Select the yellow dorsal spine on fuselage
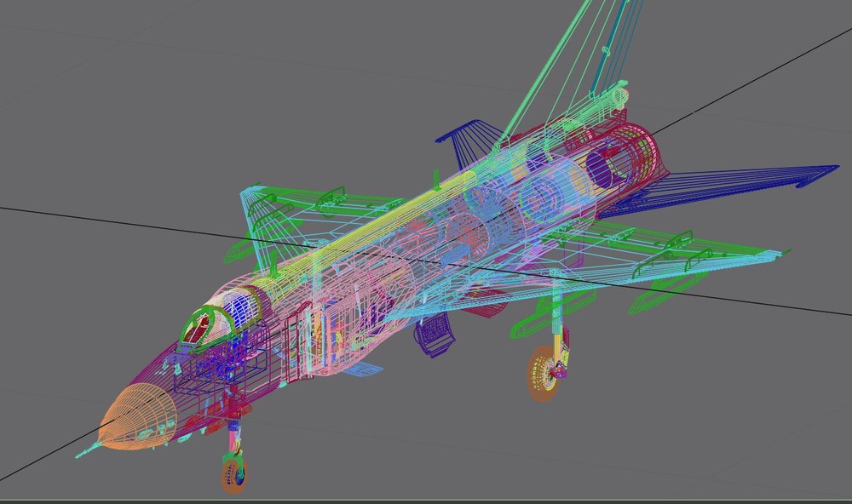The height and width of the screenshot is (504, 852). click(x=370, y=228)
